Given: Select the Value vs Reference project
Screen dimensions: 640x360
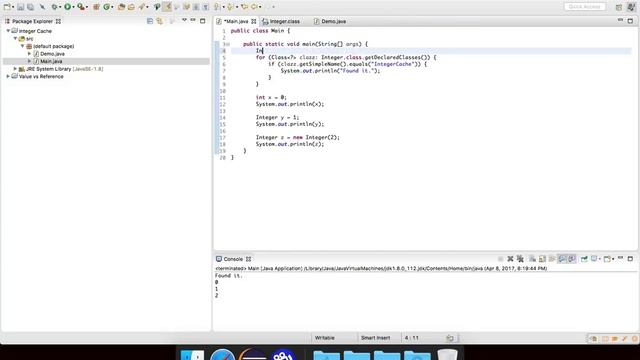Looking at the screenshot, I should tap(41, 76).
